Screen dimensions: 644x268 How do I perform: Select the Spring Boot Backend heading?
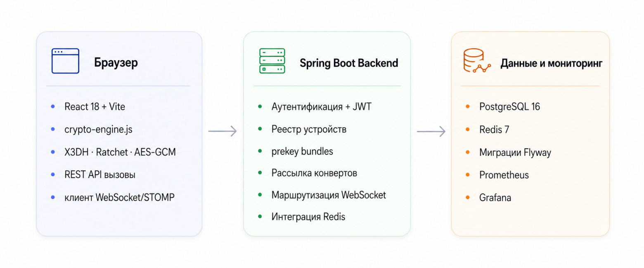click(349, 63)
